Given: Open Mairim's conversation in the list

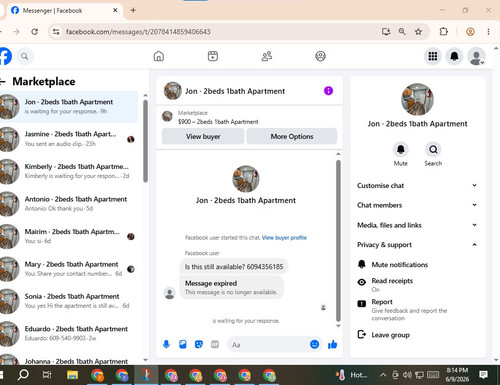Looking at the screenshot, I should click(69, 236).
